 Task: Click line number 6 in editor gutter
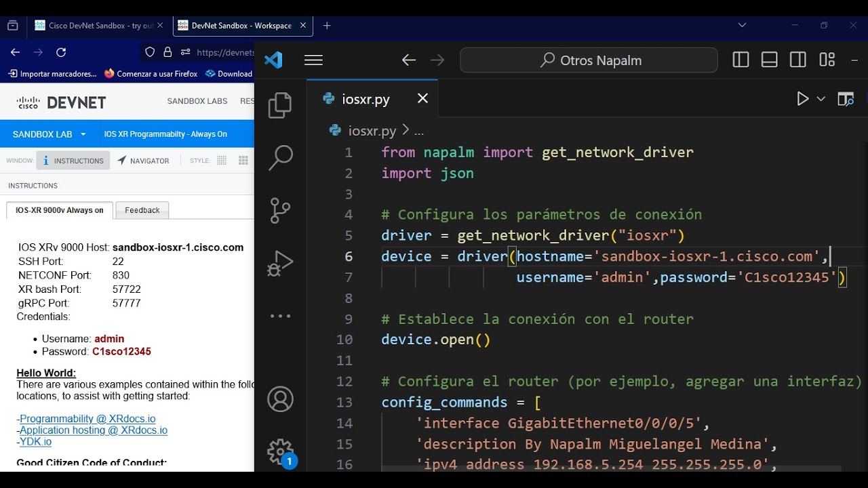[x=349, y=256]
